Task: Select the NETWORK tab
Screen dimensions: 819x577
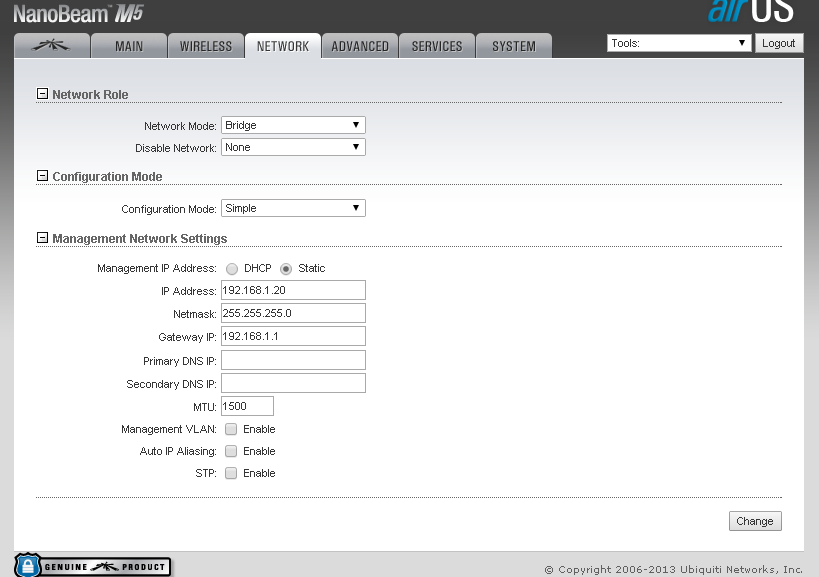Action: coord(283,46)
